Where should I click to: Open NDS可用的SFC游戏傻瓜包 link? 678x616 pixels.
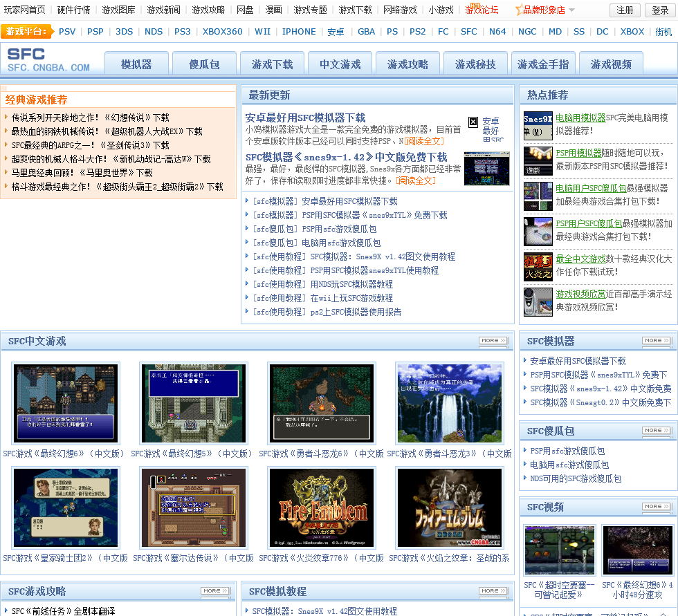tap(576, 478)
